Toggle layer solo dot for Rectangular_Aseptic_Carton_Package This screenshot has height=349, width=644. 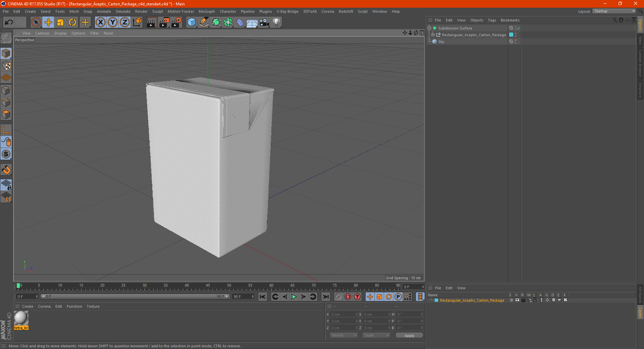tap(511, 300)
